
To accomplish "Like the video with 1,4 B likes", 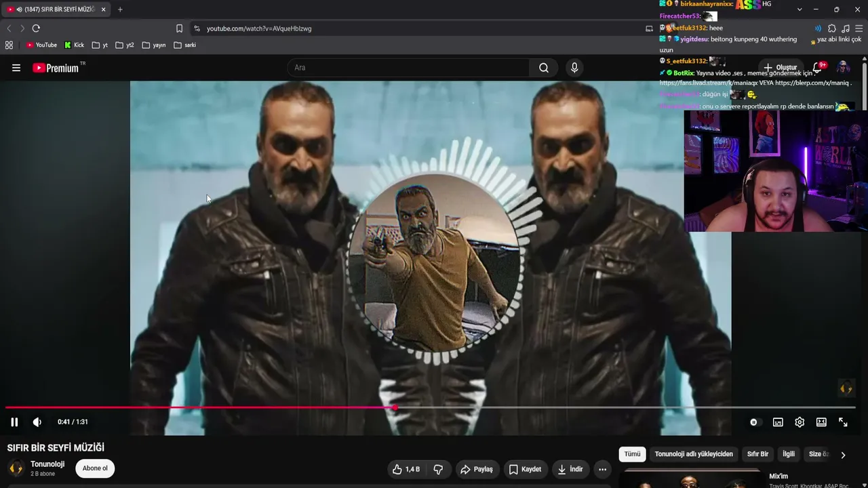I will coord(406,469).
